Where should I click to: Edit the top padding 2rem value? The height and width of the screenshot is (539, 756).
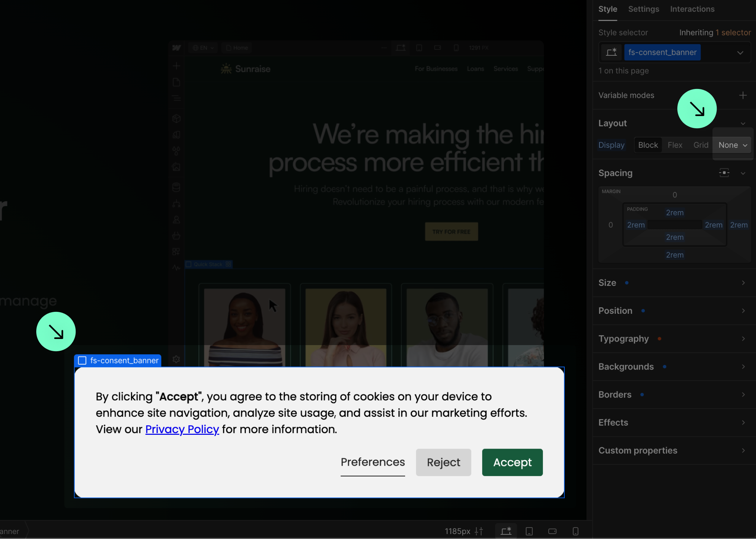point(675,213)
